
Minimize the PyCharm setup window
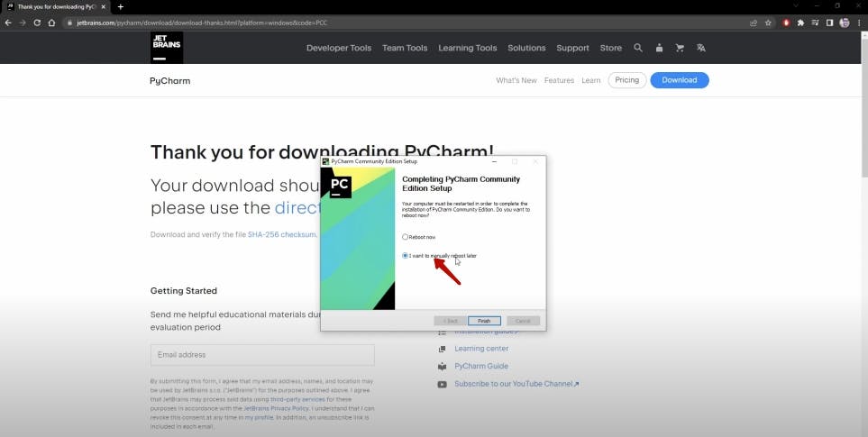pos(494,161)
